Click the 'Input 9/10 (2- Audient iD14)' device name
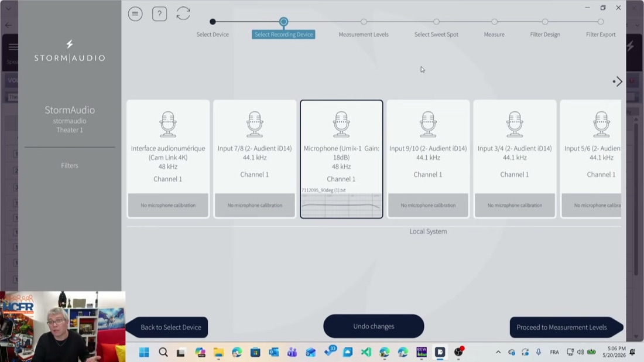Viewport: 644px width, 362px height. point(428,148)
